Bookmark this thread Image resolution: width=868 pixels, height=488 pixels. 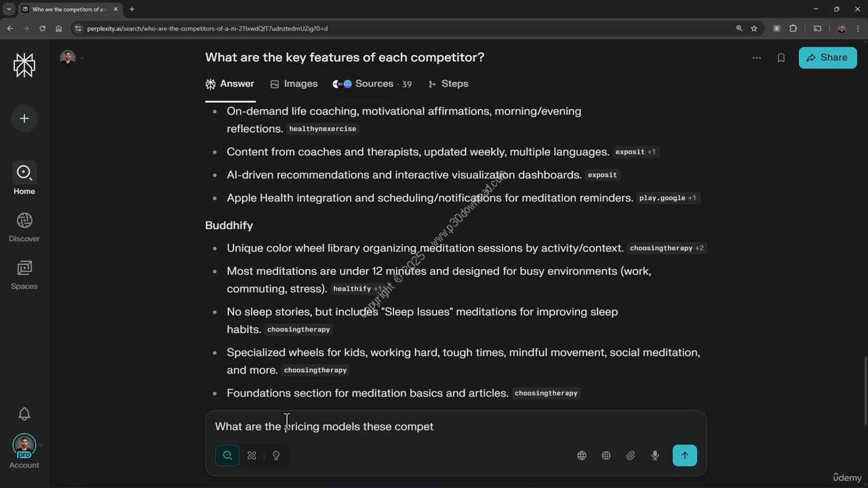click(781, 58)
